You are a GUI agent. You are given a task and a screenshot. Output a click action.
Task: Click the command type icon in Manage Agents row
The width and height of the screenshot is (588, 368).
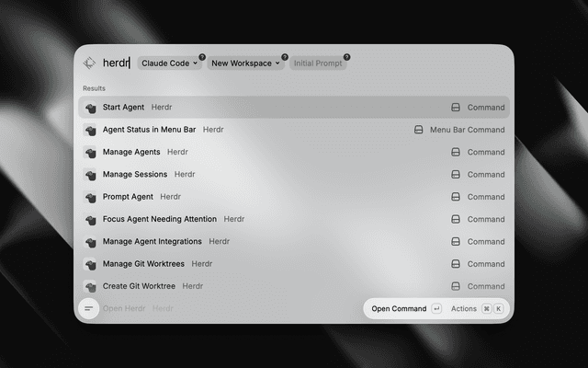(456, 152)
